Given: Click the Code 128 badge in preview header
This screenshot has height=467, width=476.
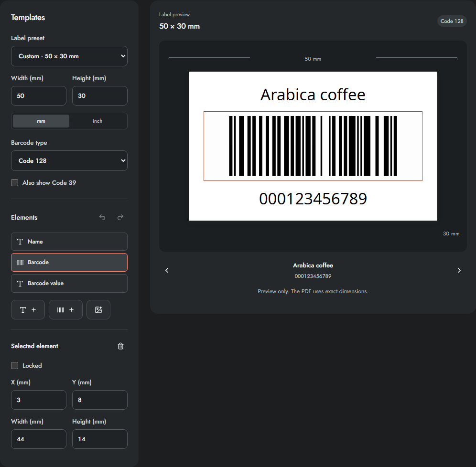Looking at the screenshot, I should point(452,21).
